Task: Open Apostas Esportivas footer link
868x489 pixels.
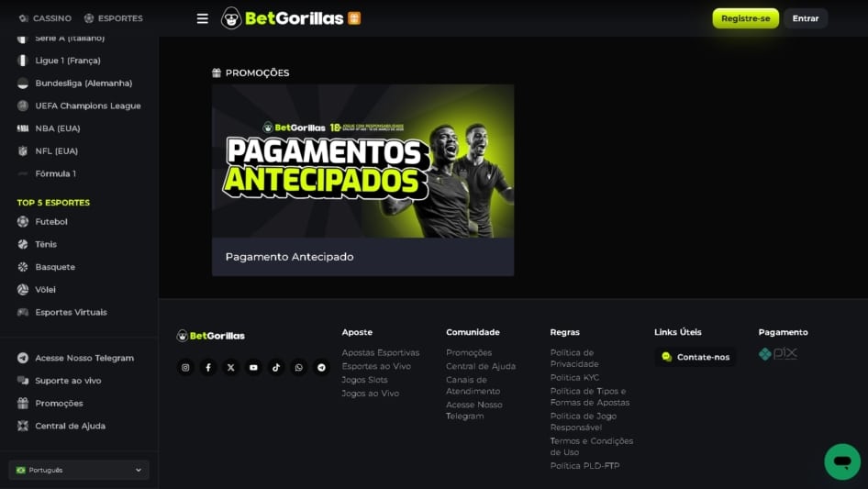Action: [x=380, y=353]
